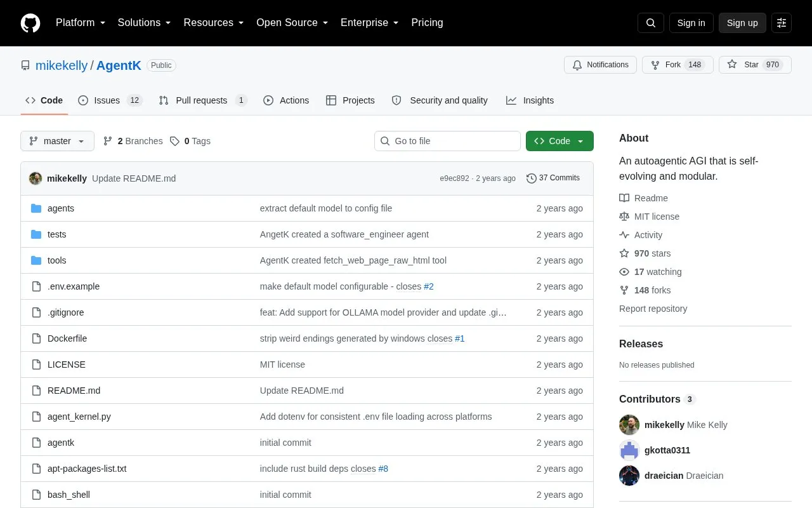Expand the Platform menu
Viewport: 812px width, 508px height.
click(x=81, y=23)
